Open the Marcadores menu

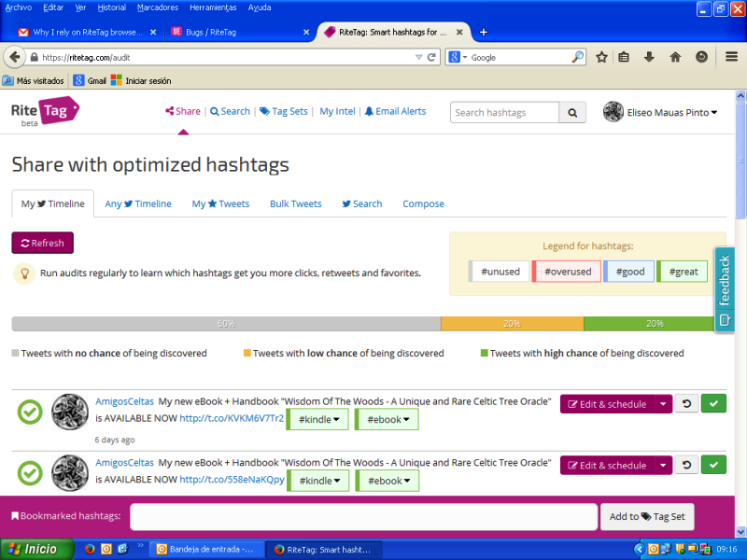[x=158, y=7]
